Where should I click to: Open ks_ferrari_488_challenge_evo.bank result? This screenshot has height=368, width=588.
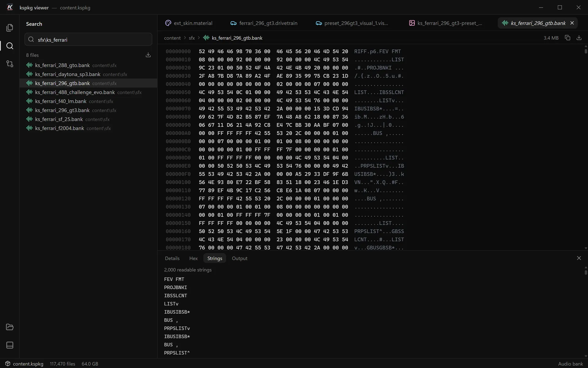pyautogui.click(x=89, y=92)
